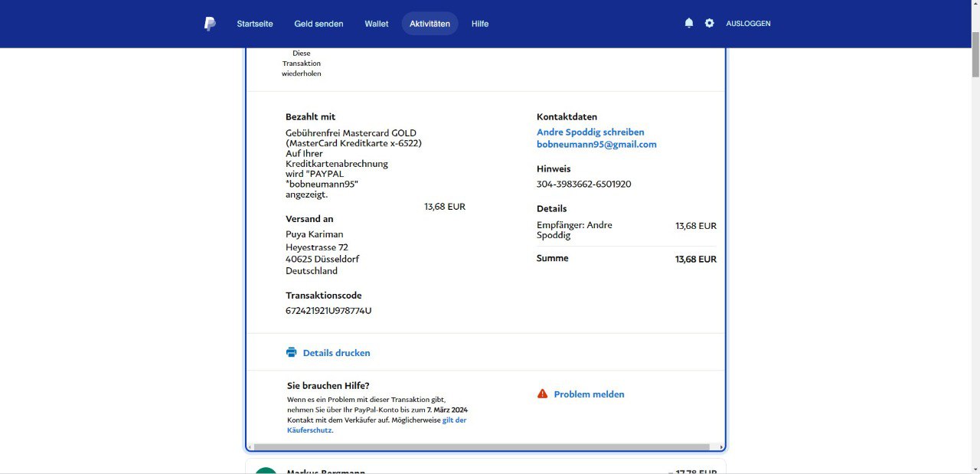980x474 pixels.
Task: Report an issue via Problem melden
Action: pyautogui.click(x=589, y=394)
